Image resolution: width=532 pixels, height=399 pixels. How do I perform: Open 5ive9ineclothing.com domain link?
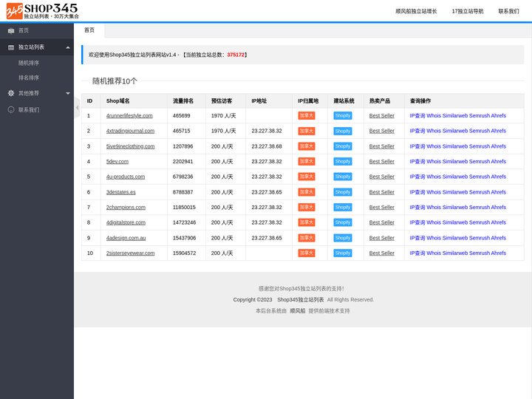point(130,146)
